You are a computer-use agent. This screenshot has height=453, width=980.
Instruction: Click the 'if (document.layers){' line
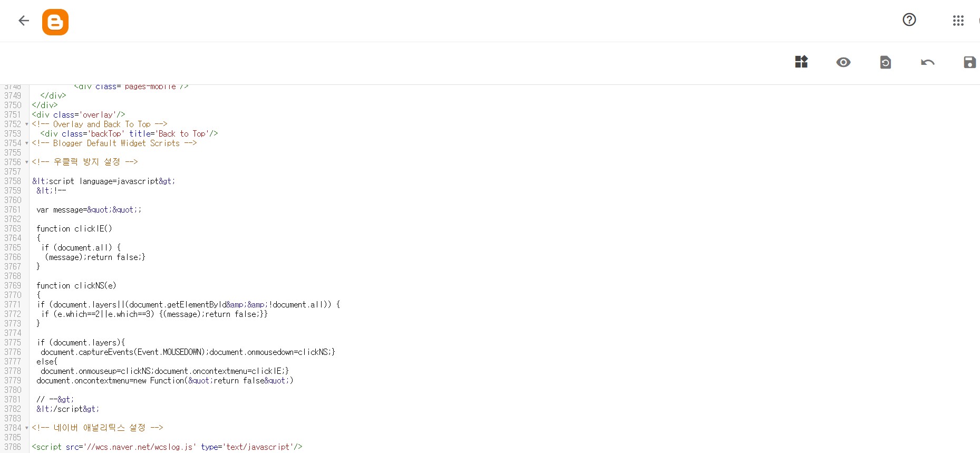pos(81,343)
